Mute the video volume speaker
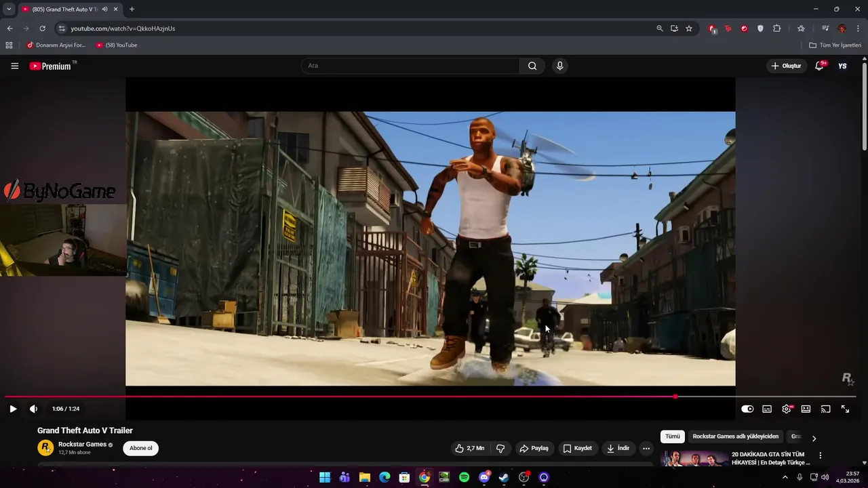The image size is (868, 488). click(33, 409)
